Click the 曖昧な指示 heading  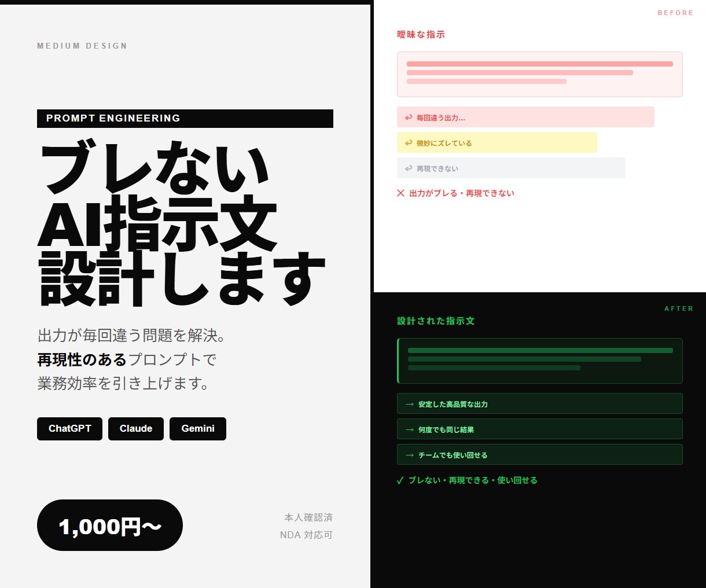click(421, 35)
